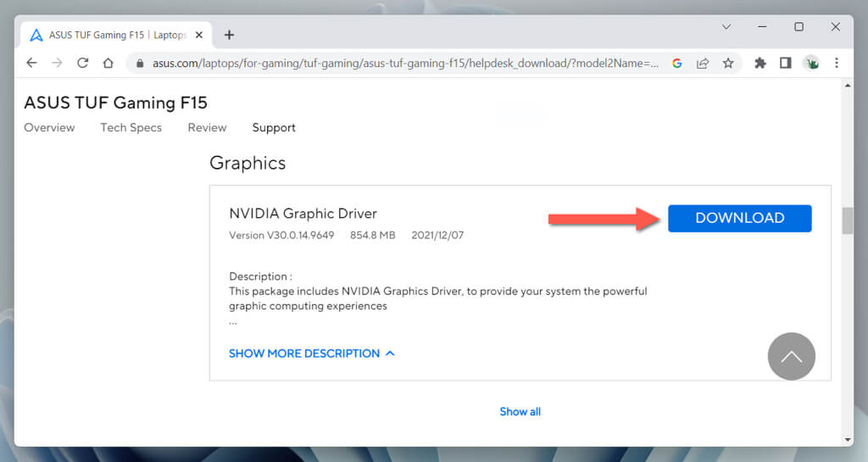Expand the tab search chevron
This screenshot has height=462, width=868.
pyautogui.click(x=726, y=27)
